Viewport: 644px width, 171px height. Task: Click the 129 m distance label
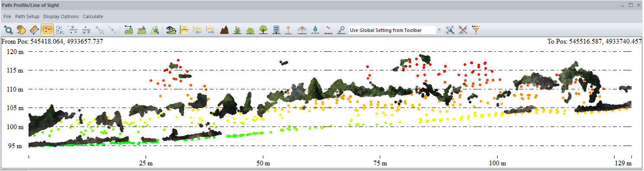623,164
